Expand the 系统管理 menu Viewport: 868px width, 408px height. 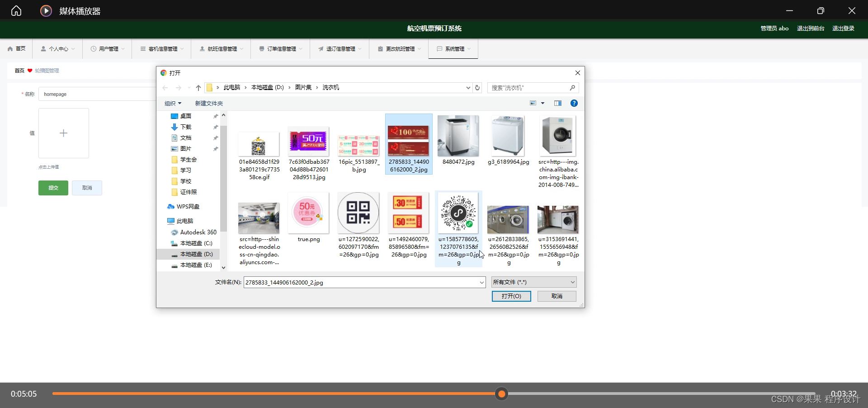[x=453, y=49]
